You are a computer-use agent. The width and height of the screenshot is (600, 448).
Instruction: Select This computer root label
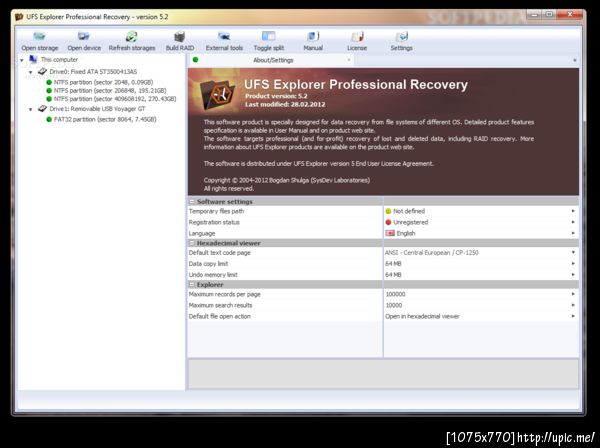[59, 59]
